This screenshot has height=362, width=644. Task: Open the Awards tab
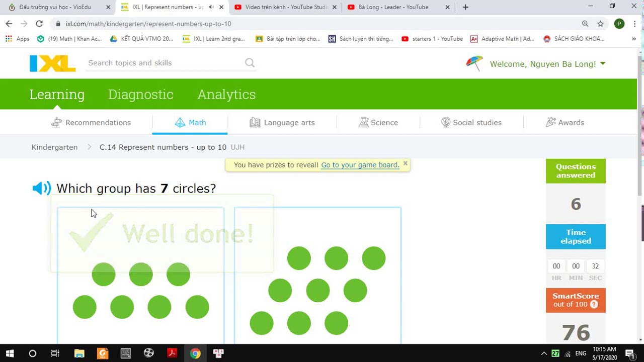tap(565, 122)
